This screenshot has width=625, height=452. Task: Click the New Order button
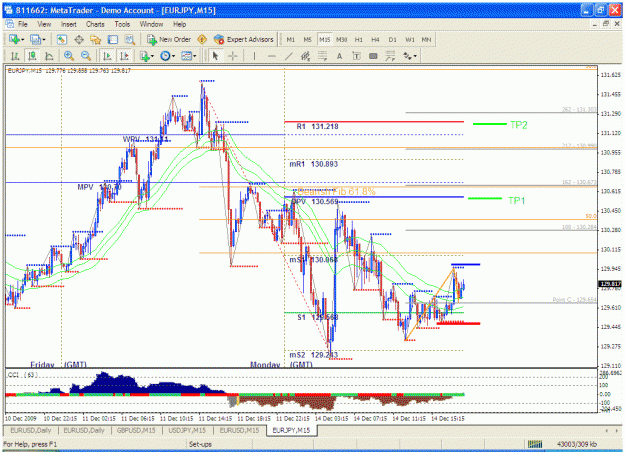pyautogui.click(x=169, y=39)
